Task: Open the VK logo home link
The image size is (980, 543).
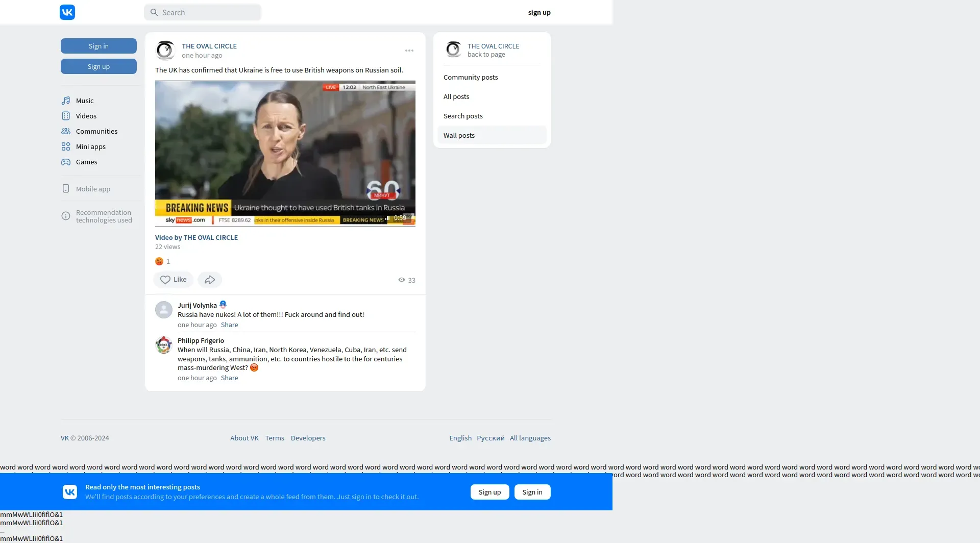Action: [67, 12]
